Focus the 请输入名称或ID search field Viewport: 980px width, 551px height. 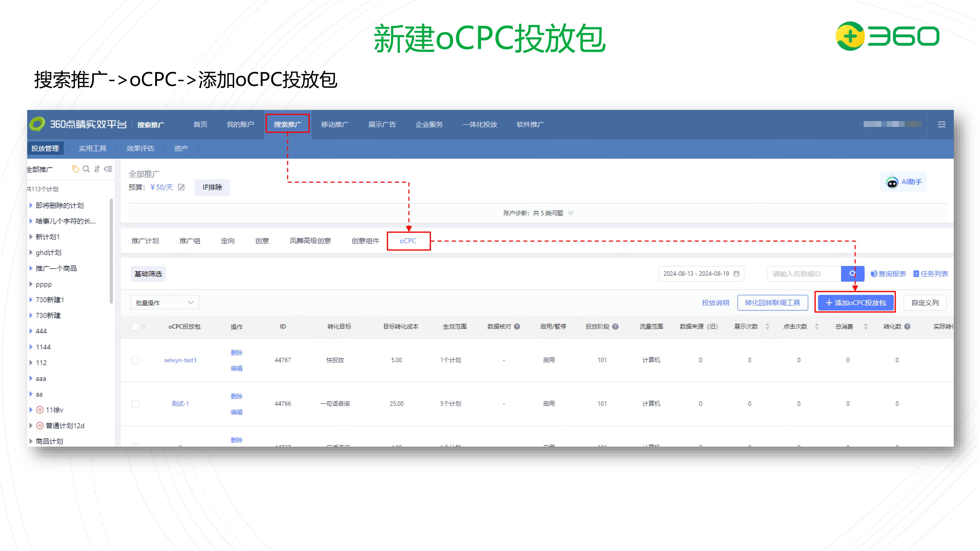tap(804, 274)
